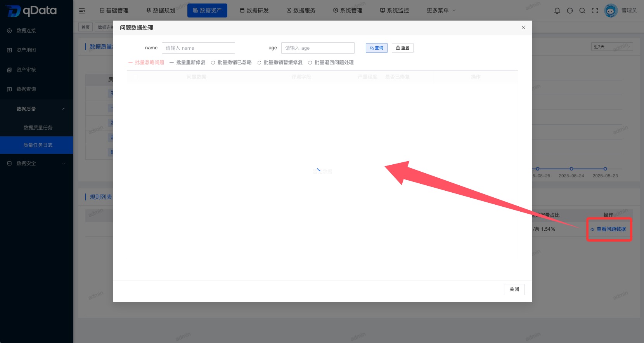The image size is (644, 343).
Task: Open the 系统管理 top menu
Action: tap(348, 10)
